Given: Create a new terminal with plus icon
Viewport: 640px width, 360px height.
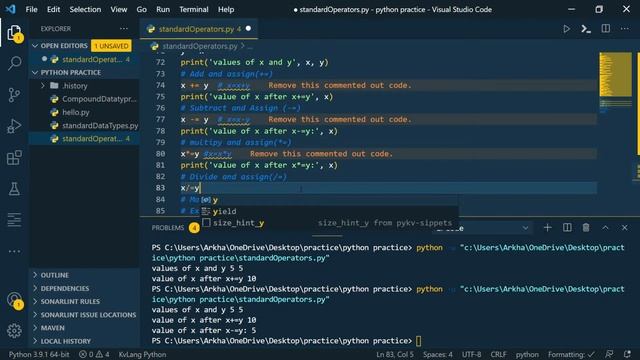Looking at the screenshot, I should point(547,228).
